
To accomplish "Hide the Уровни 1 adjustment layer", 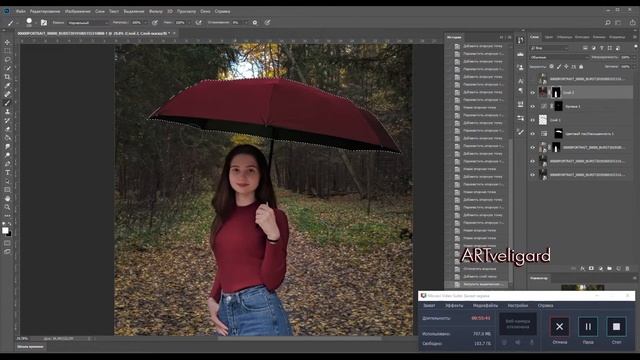I will pyautogui.click(x=532, y=107).
